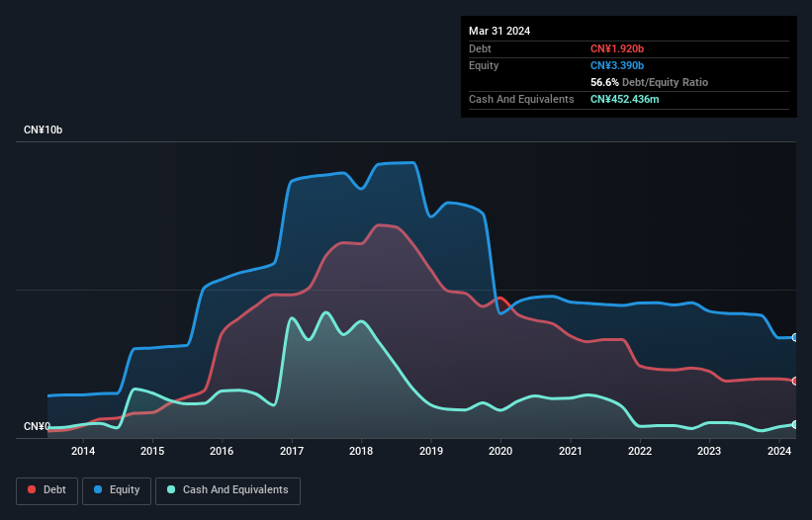This screenshot has width=812, height=520.
Task: Click the Equity value CN¥3.390b in tooltip
Action: click(x=617, y=65)
